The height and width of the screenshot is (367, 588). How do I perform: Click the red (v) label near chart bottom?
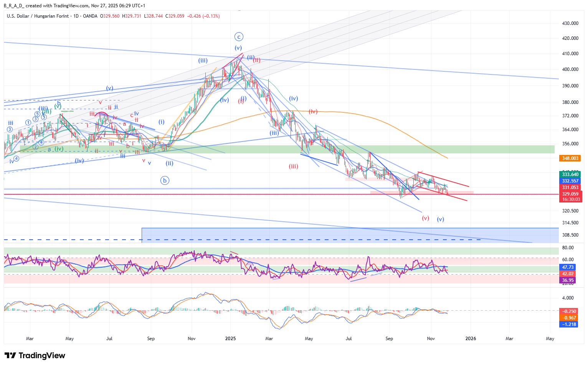coord(425,218)
